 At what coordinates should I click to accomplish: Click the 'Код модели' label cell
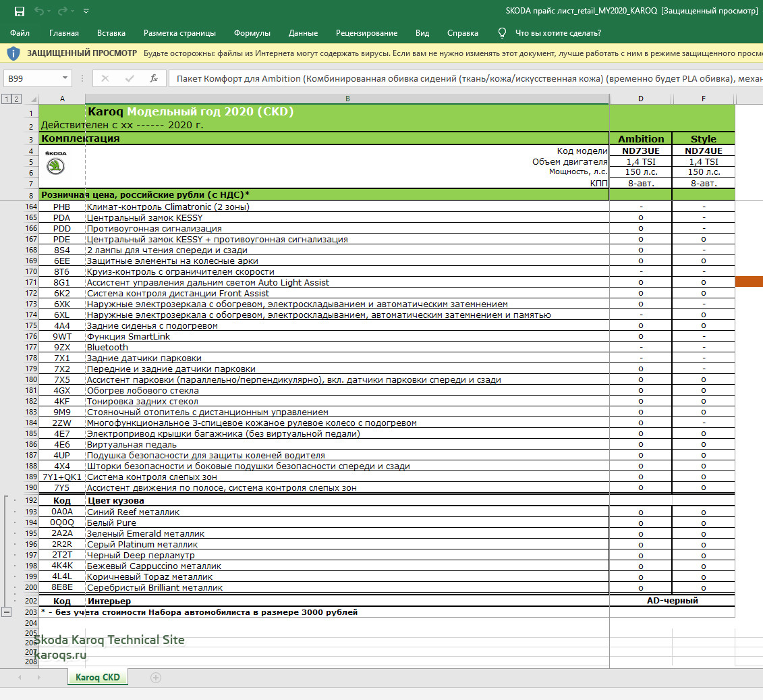pos(582,151)
